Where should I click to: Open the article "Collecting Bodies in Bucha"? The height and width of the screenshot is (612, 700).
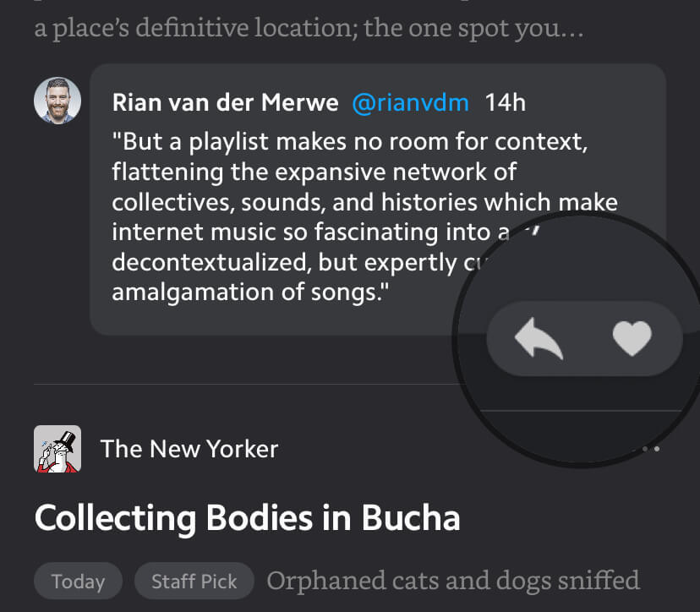point(248,517)
